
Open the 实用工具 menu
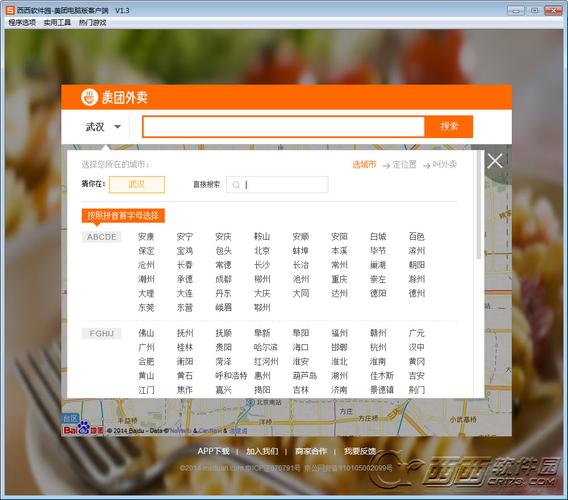tap(57, 22)
